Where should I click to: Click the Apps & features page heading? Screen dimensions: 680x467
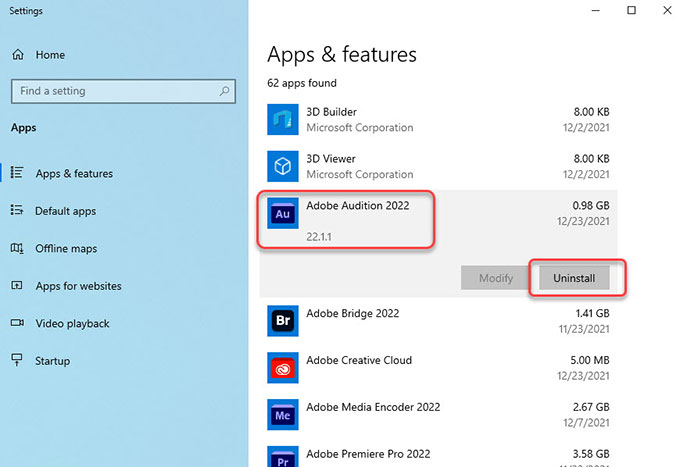[x=342, y=55]
